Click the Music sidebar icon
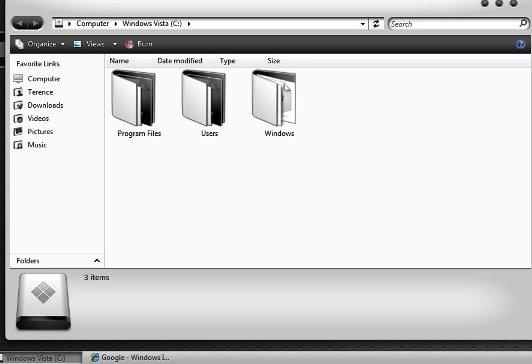 coord(18,145)
